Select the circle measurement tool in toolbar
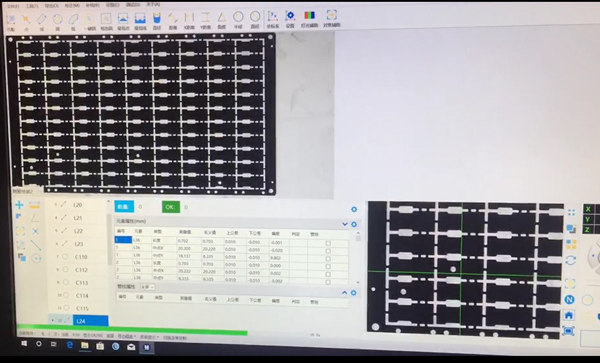The height and width of the screenshot is (363, 600). [x=58, y=19]
